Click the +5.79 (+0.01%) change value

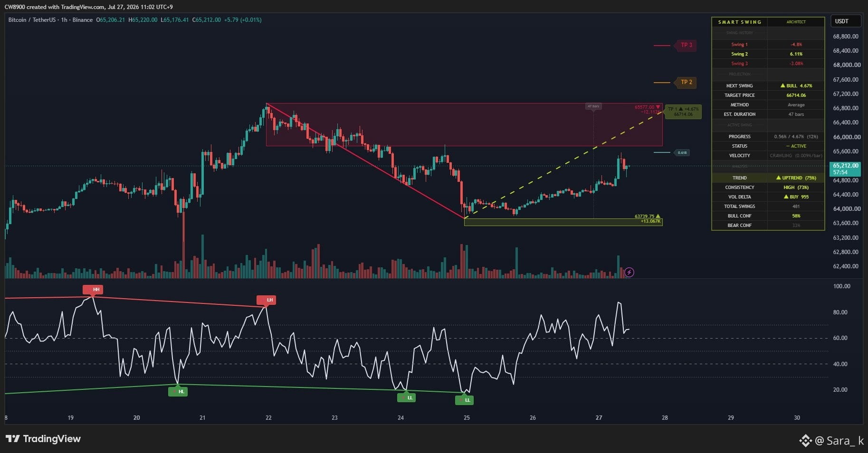[243, 20]
